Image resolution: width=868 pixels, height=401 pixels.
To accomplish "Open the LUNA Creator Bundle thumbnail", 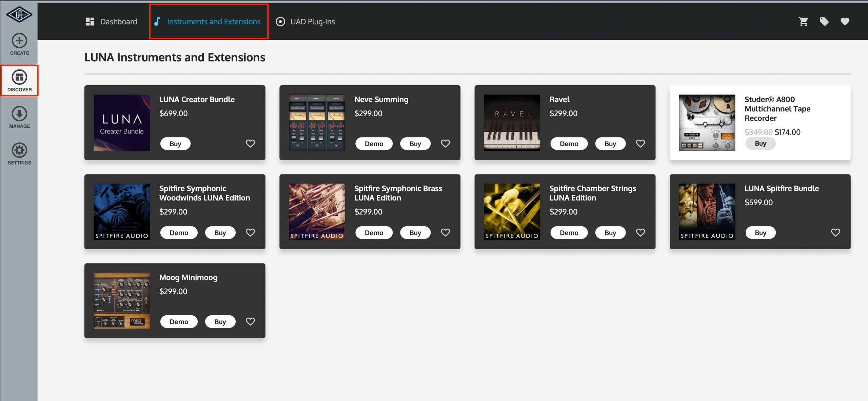I will [x=122, y=123].
